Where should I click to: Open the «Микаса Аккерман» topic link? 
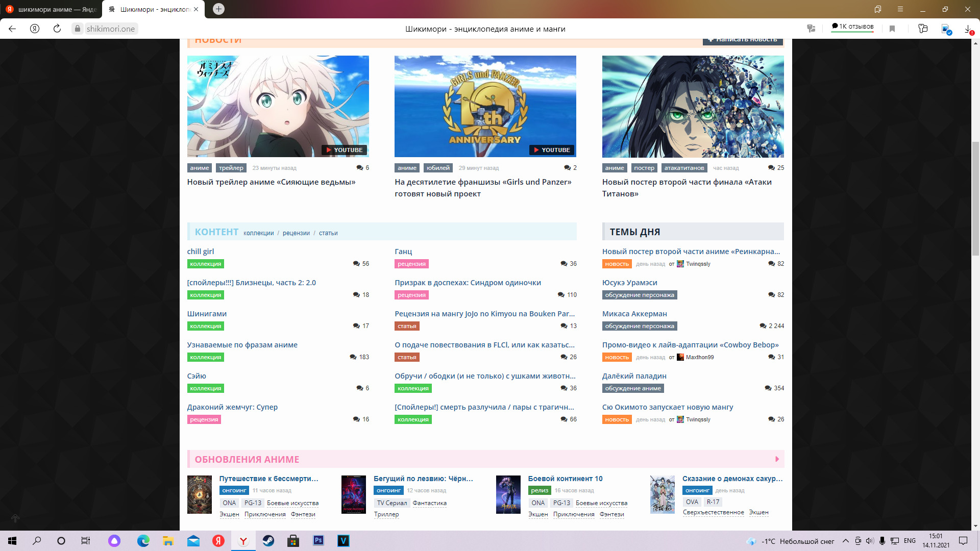pyautogui.click(x=634, y=314)
